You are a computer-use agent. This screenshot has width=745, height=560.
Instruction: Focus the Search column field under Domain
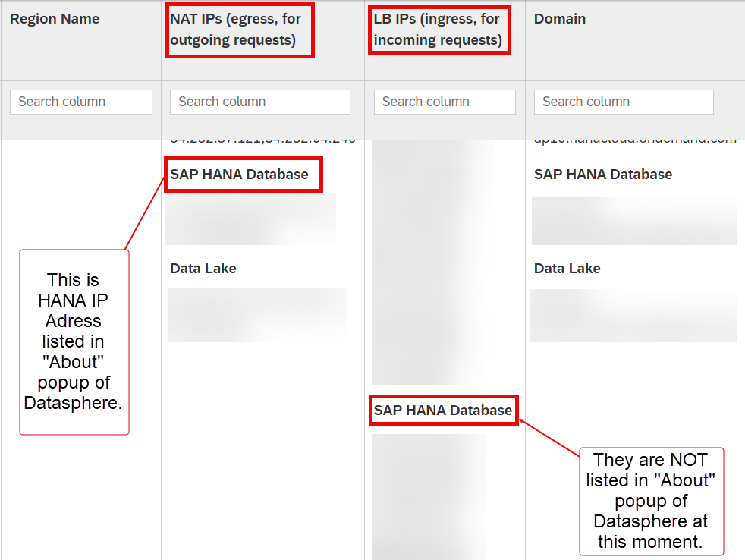click(x=624, y=102)
